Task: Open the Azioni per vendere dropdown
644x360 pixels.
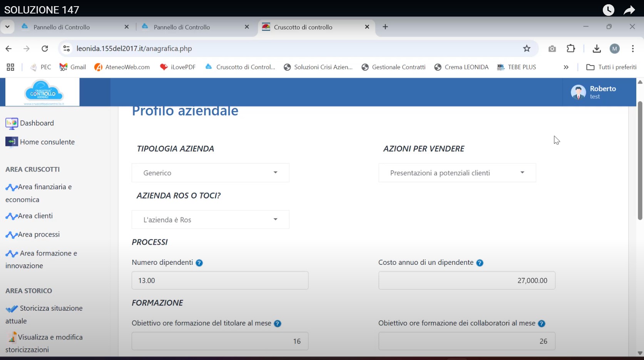Action: [457, 173]
